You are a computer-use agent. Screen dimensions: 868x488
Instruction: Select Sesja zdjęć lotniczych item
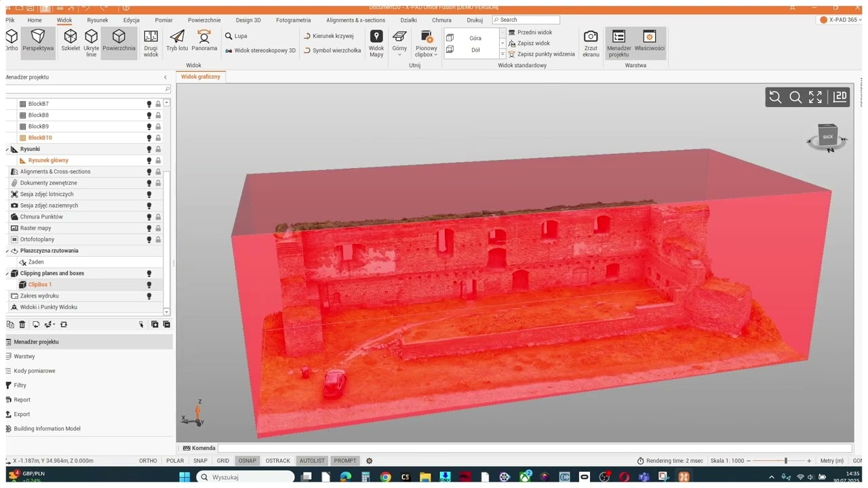pos(47,195)
